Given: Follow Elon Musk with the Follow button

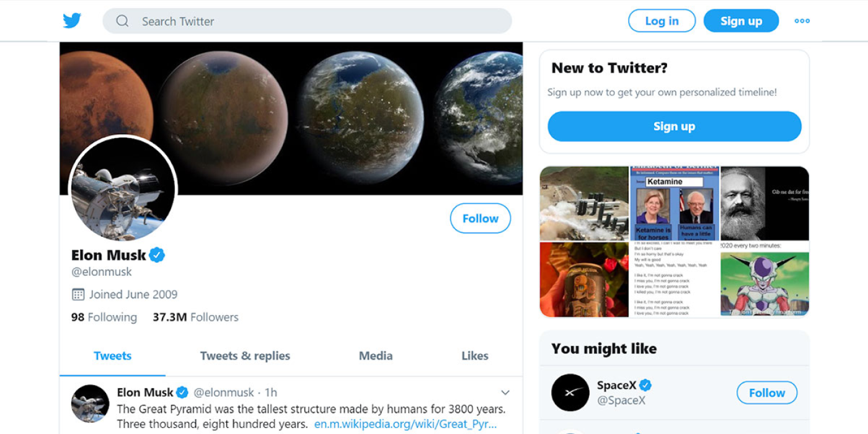Looking at the screenshot, I should click(480, 218).
